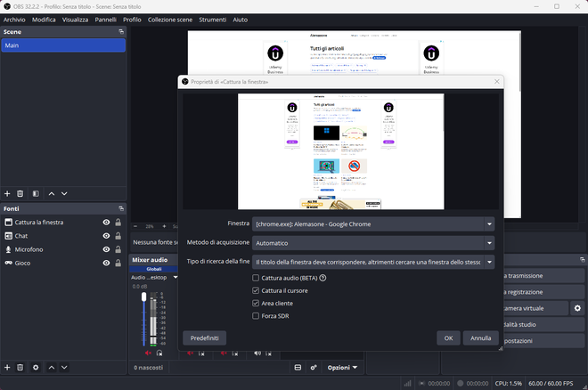Open the Finestra dropdown showing chrome.exe Alemasone
Image resolution: width=588 pixels, height=390 pixels.
point(373,224)
